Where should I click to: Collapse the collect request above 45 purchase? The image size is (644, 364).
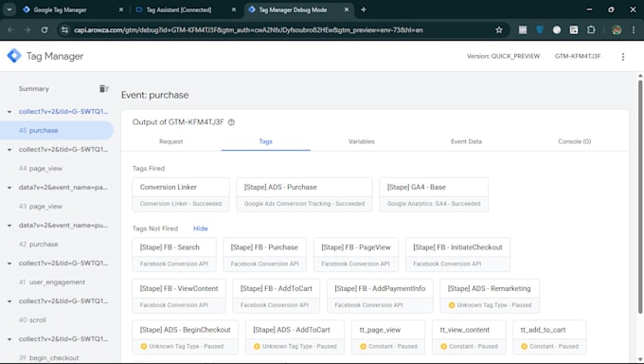pos(9,112)
